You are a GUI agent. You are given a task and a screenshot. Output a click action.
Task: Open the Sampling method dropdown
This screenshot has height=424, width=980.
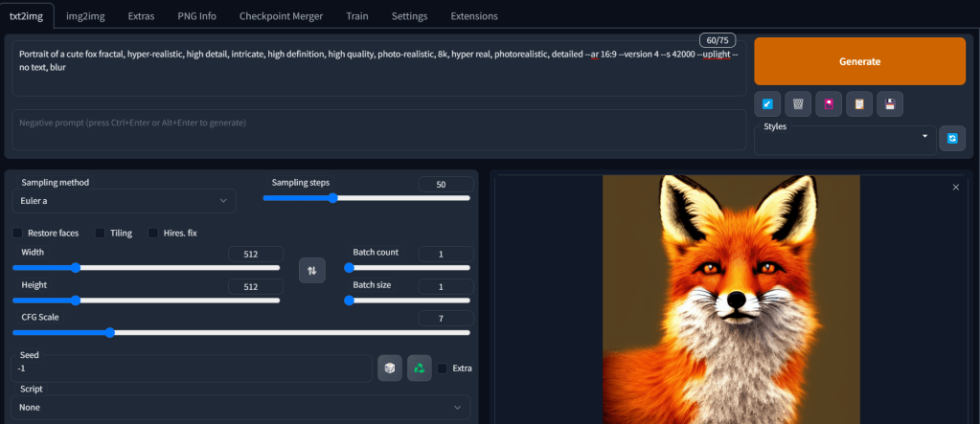(x=124, y=200)
